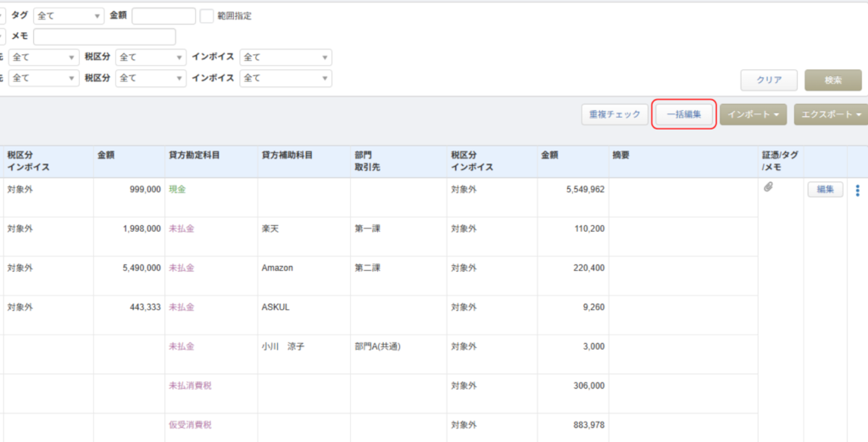Click the 編集 button in the first row
Screen dimensions: 868x442
tap(825, 190)
